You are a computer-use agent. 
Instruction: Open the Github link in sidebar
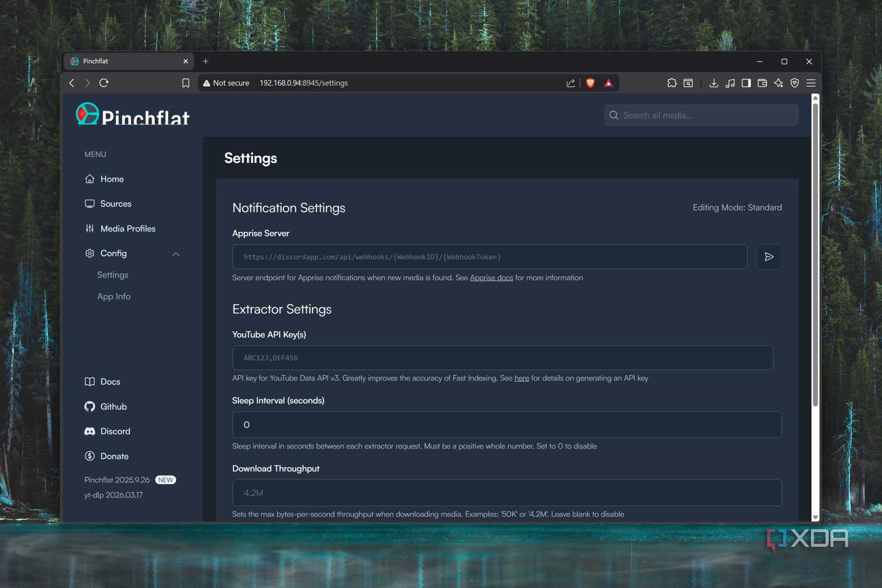coord(106,407)
